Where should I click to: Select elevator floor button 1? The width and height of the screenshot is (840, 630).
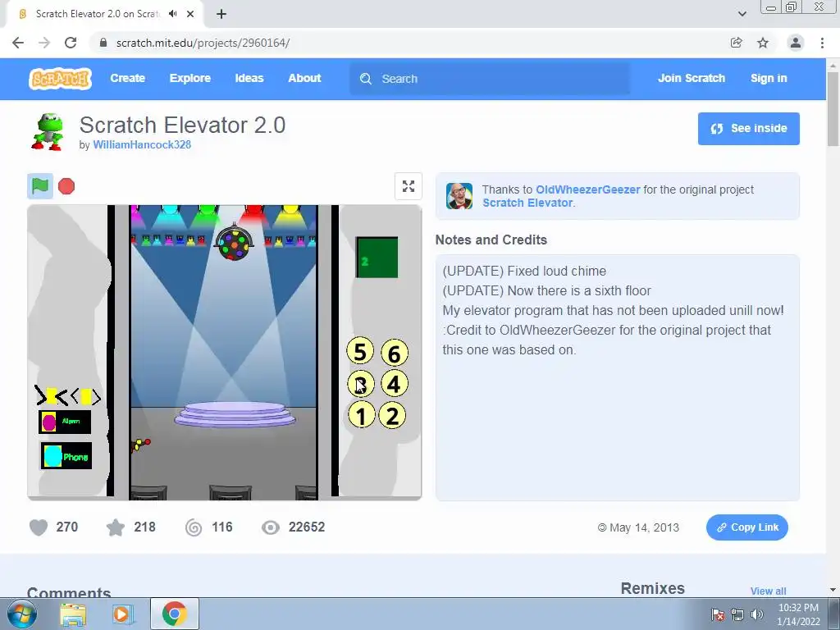click(x=361, y=415)
